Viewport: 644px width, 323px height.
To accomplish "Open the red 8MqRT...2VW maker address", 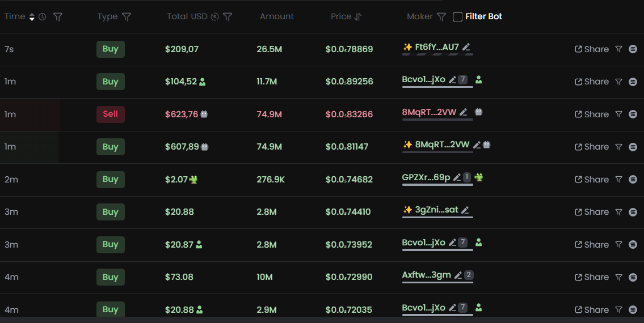I will coord(429,112).
